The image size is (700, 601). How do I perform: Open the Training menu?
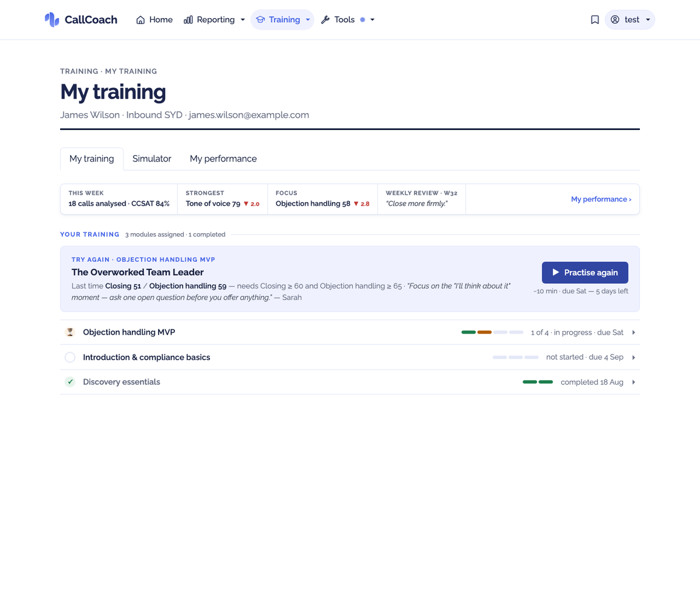tap(282, 20)
